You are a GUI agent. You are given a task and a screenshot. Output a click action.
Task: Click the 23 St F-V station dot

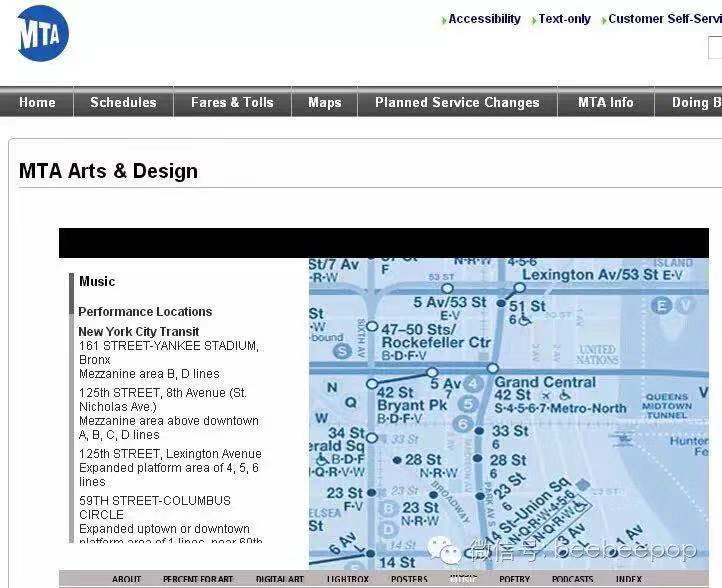tap(372, 493)
